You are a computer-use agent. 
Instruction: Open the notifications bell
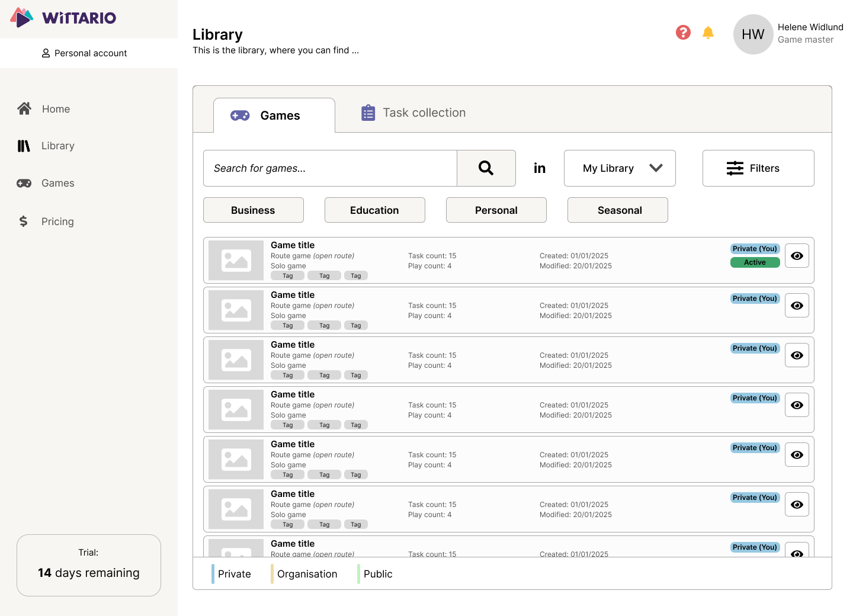(x=708, y=33)
